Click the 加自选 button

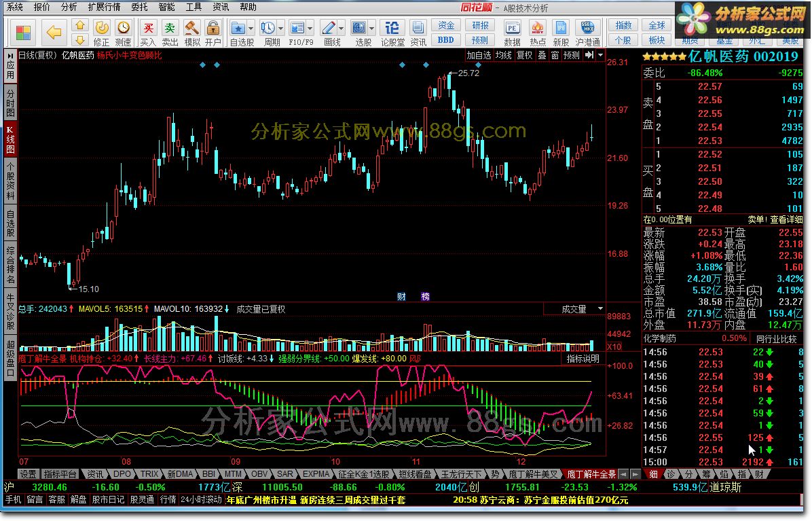pyautogui.click(x=479, y=55)
